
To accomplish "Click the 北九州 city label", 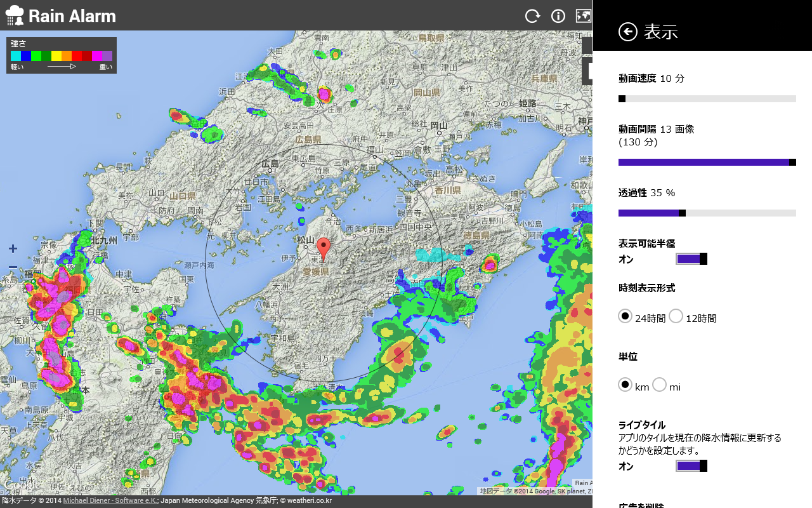I will click(x=103, y=240).
